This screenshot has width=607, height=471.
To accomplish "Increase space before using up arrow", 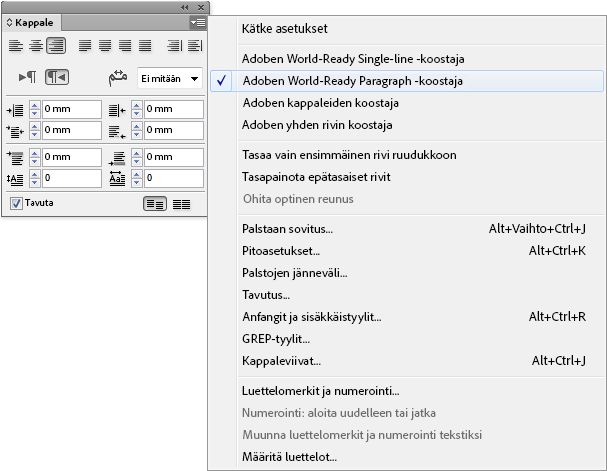I will click(35, 153).
